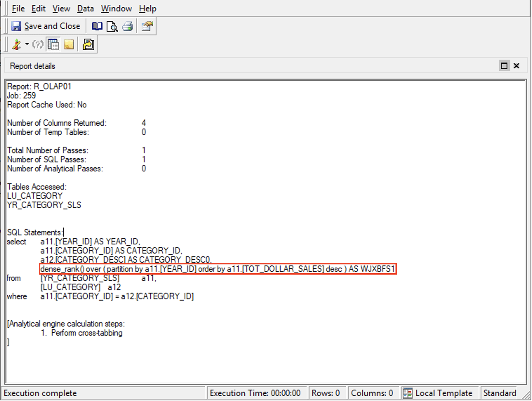Click the Save and Close button text

(52, 26)
